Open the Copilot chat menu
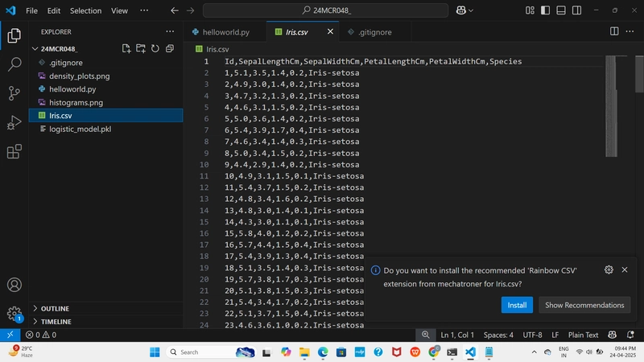Screen dimensions: 644x362 (464, 10)
